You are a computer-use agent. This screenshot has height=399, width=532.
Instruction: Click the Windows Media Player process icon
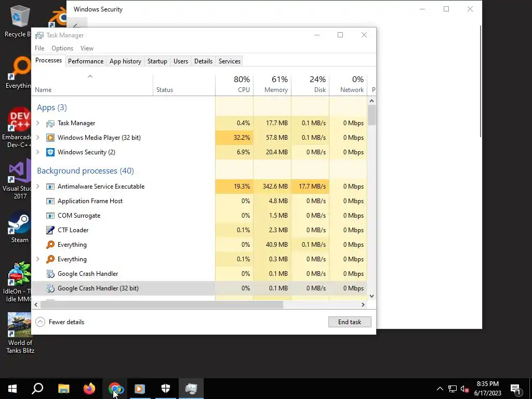[50, 138]
